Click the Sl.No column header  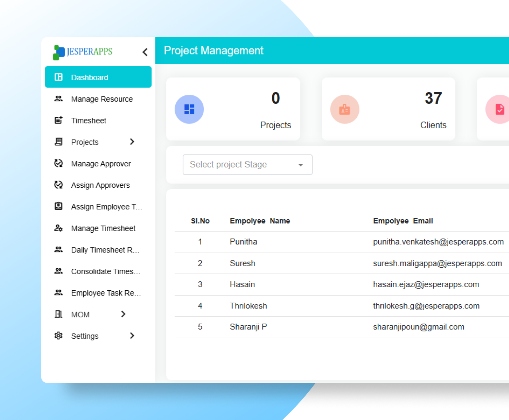200,221
